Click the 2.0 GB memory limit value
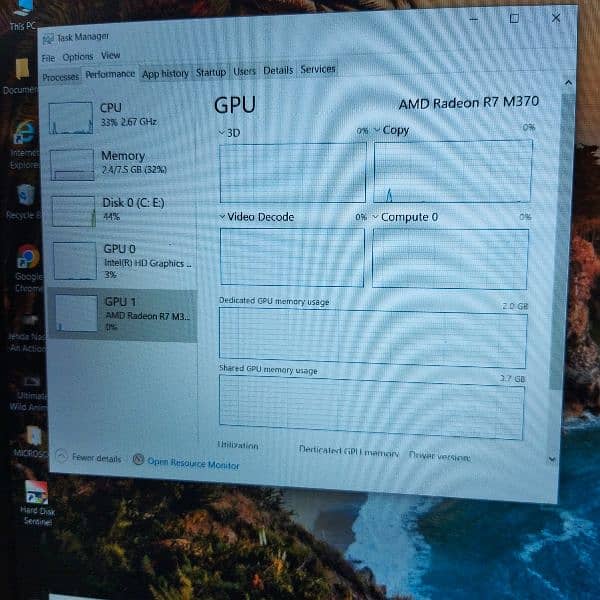Screen dimensions: 600x600 coord(515,306)
